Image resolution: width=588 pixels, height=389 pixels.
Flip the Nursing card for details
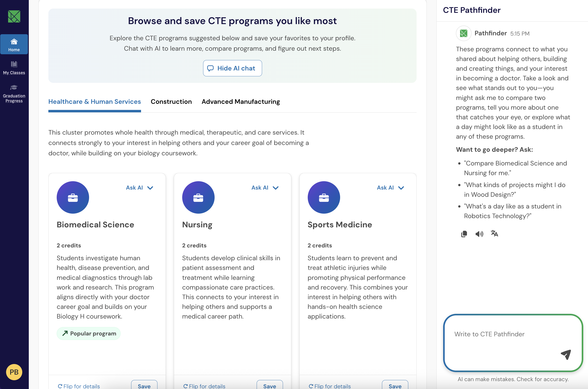[x=204, y=386]
